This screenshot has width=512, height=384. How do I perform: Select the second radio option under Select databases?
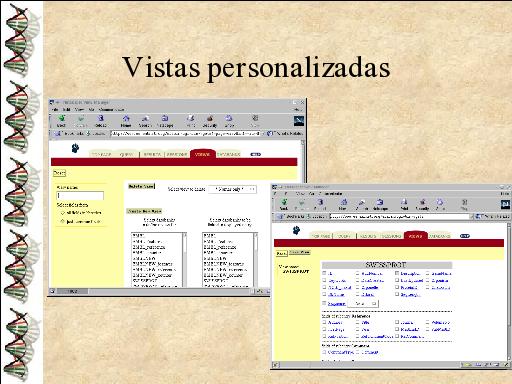[x=62, y=221]
